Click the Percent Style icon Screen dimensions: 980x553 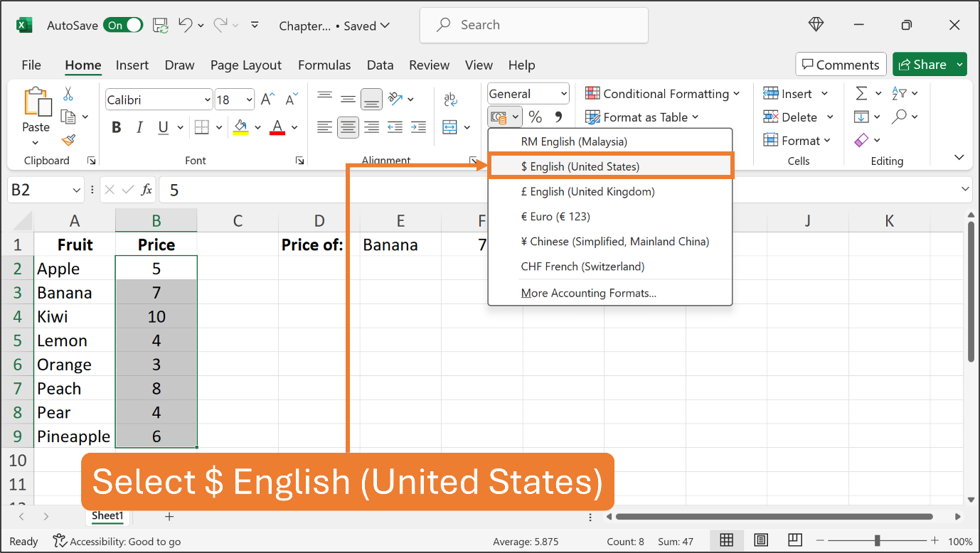(536, 117)
